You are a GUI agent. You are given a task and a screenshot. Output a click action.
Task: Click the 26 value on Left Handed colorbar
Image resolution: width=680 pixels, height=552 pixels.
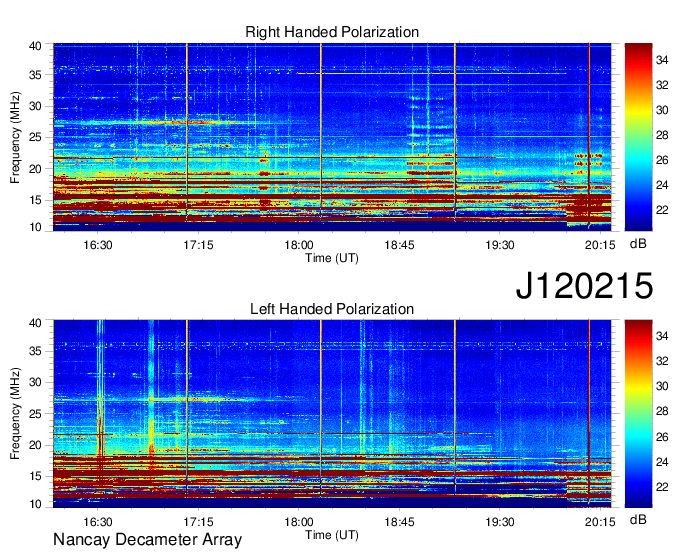tap(662, 437)
